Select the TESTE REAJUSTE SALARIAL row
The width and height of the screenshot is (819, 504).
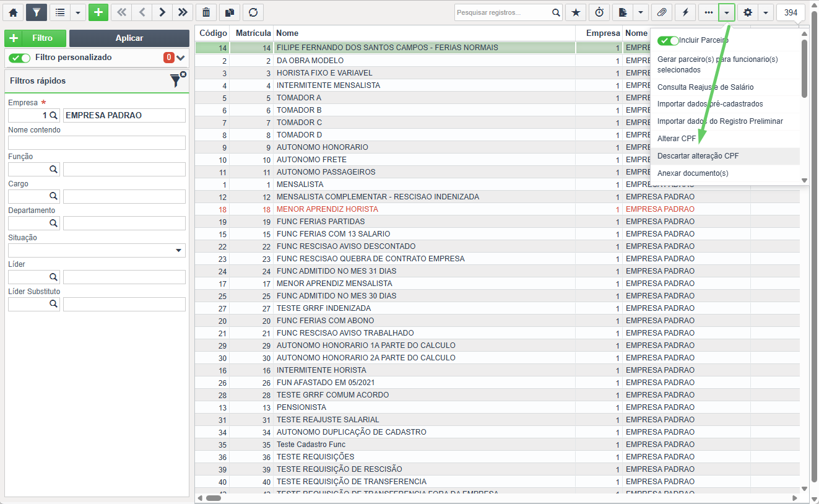tap(497, 420)
